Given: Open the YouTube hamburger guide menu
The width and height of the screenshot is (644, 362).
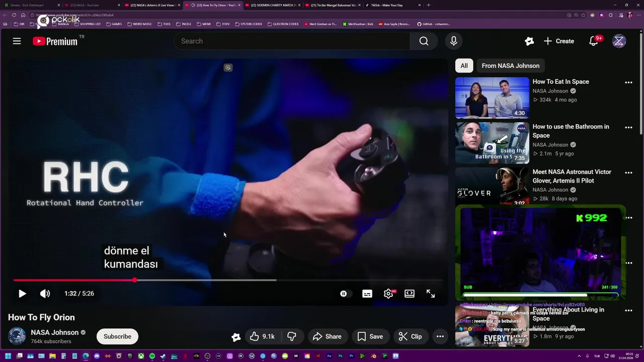Looking at the screenshot, I should coord(17,41).
